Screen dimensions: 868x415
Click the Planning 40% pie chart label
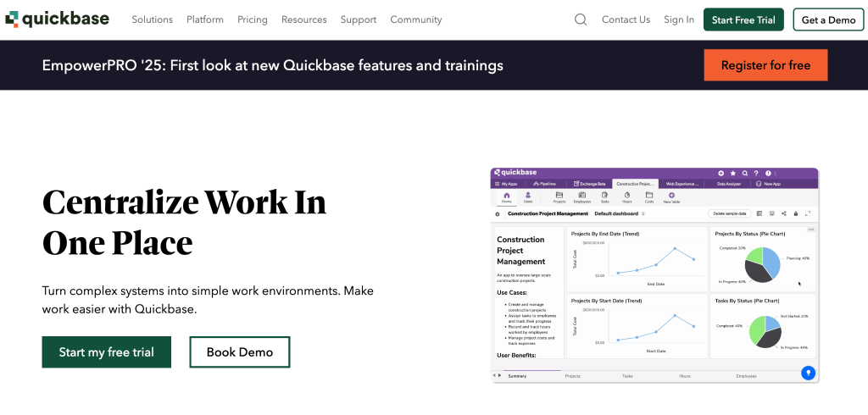pos(798,258)
